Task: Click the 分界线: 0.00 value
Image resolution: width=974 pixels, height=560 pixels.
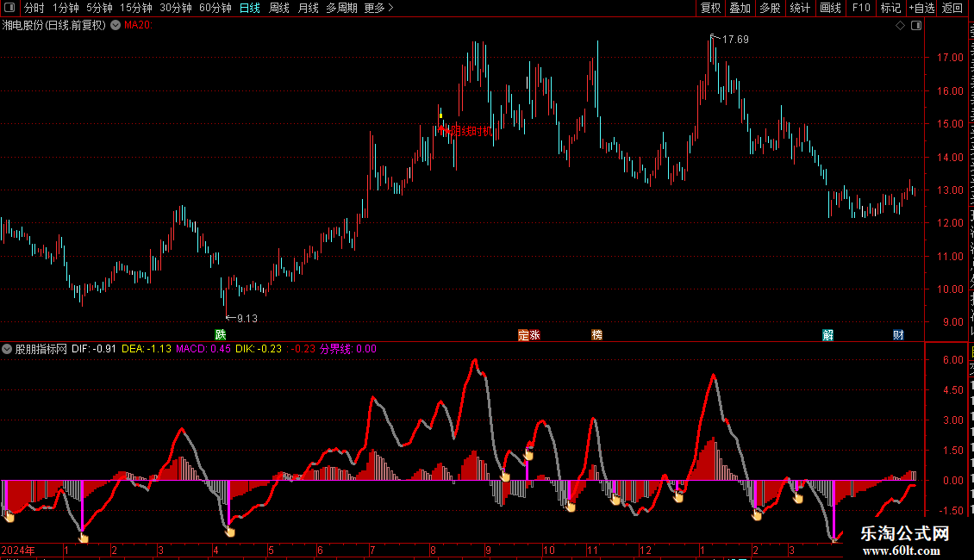Action: click(348, 349)
